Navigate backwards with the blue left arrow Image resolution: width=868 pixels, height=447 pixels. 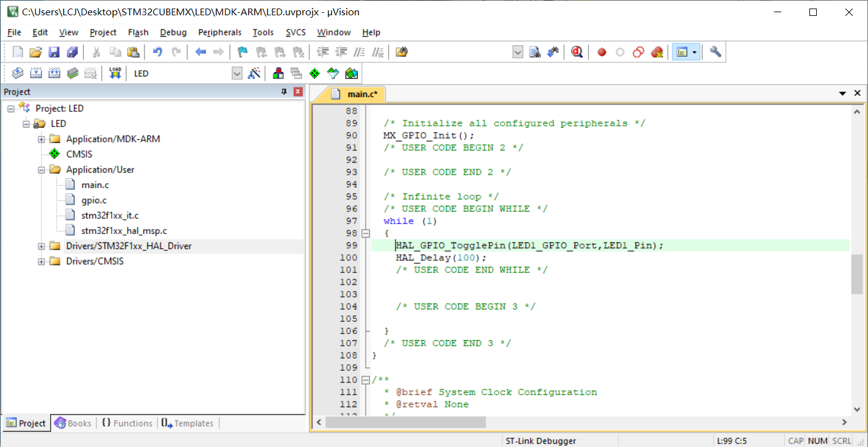200,52
